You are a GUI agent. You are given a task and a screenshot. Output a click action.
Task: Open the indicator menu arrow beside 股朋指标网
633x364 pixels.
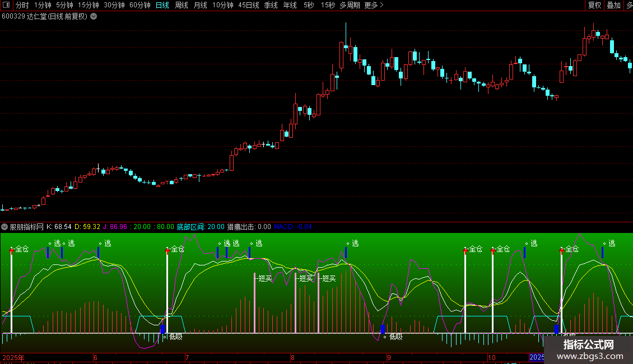[x=5, y=227]
